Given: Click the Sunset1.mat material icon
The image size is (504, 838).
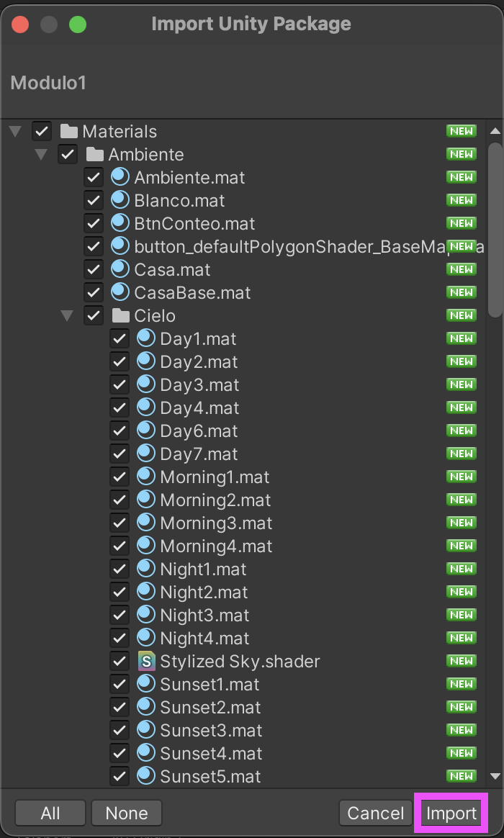Looking at the screenshot, I should click(146, 683).
